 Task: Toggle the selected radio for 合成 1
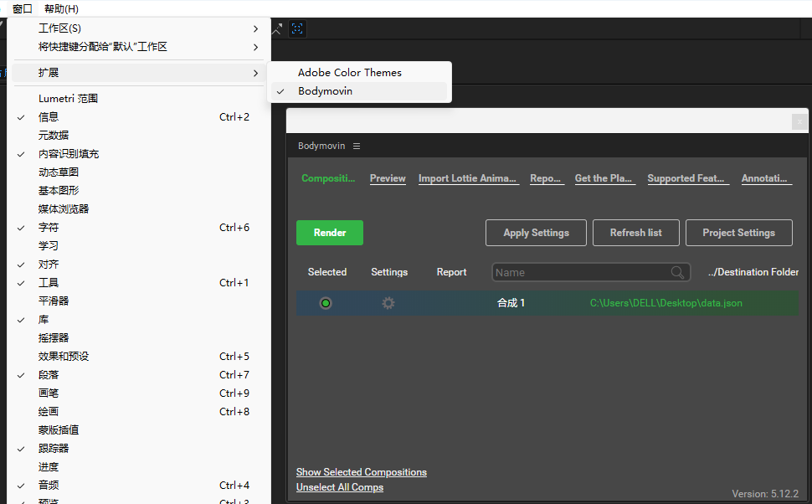point(326,303)
